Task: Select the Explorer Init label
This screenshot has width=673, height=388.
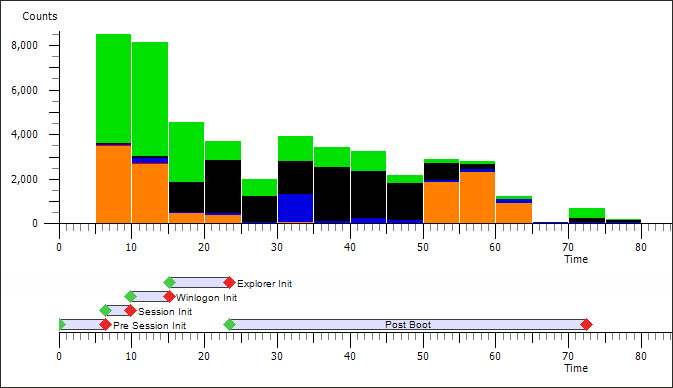Action: click(x=264, y=284)
